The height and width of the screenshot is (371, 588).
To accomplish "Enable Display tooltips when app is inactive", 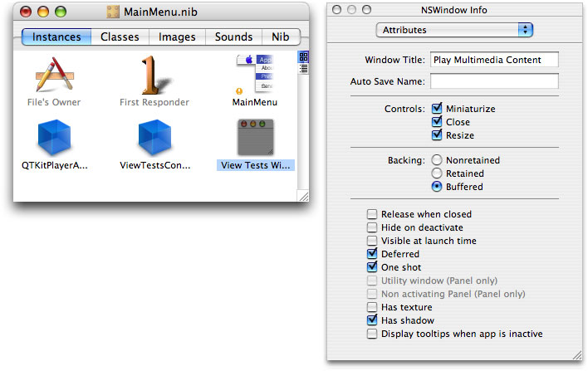I will [x=372, y=334].
